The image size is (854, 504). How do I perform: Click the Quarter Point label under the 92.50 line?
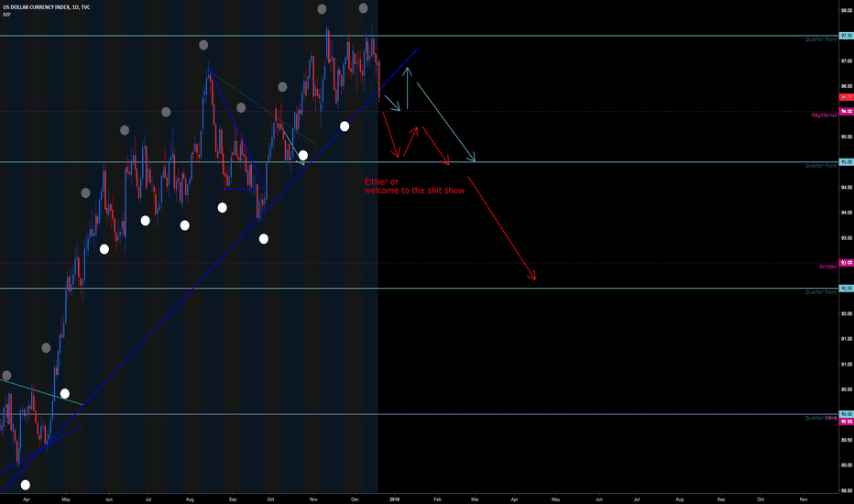click(821, 292)
